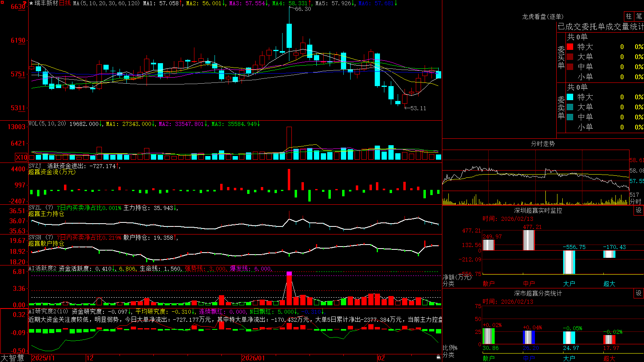
Task: Click the -170.43 超大 bar value
Action: 614,247
